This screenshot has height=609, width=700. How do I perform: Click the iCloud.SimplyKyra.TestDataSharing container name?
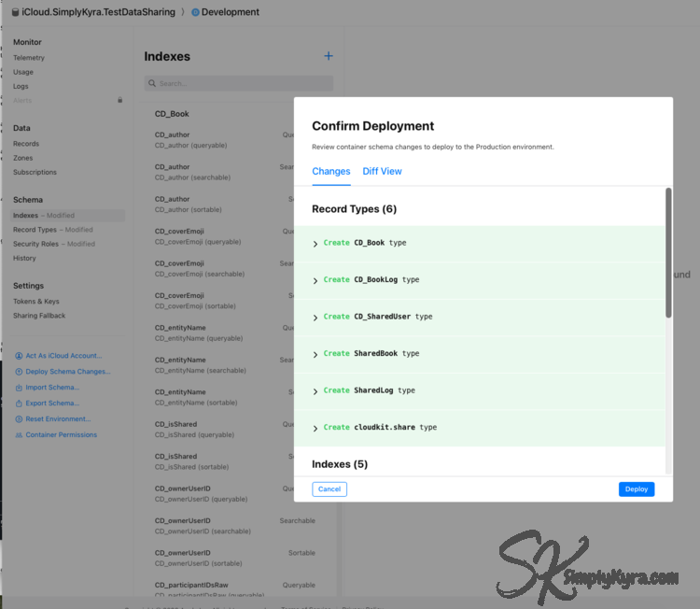(98, 12)
